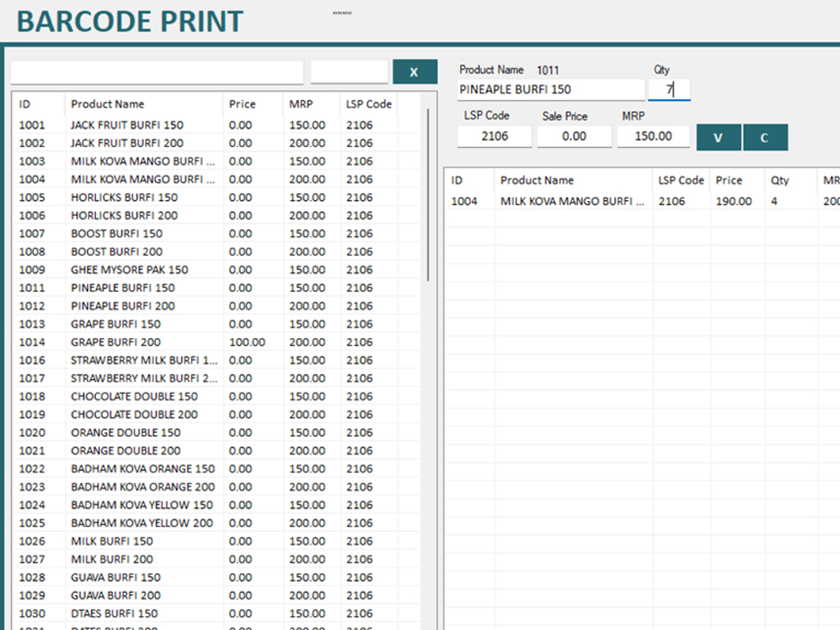Select BADHAM KOVA ORANGE 150 row
Viewport: 840px width, 630px height.
(x=216, y=468)
